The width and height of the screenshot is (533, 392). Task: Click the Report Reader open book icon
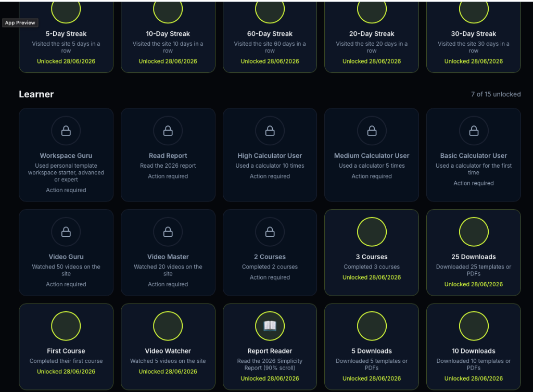(x=270, y=326)
